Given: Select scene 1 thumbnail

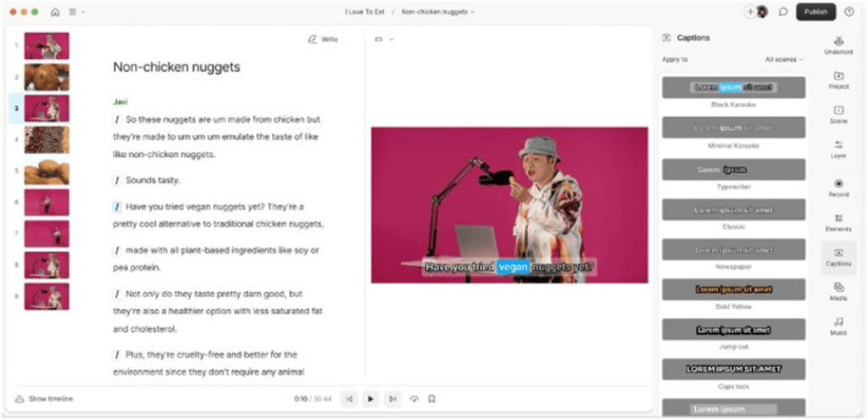Looking at the screenshot, I should point(47,46).
